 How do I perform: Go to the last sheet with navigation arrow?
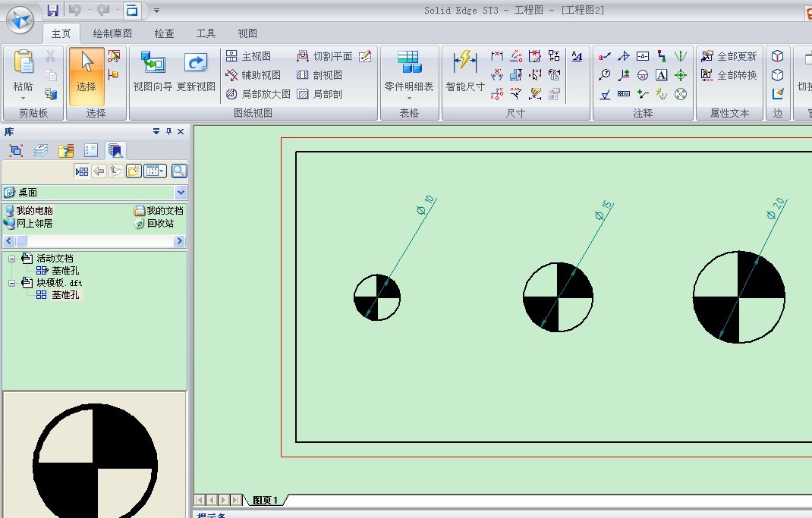pyautogui.click(x=236, y=500)
